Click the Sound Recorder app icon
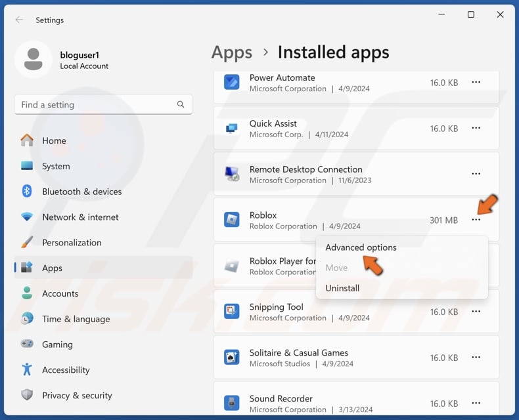This screenshot has width=519, height=420. coord(231,403)
